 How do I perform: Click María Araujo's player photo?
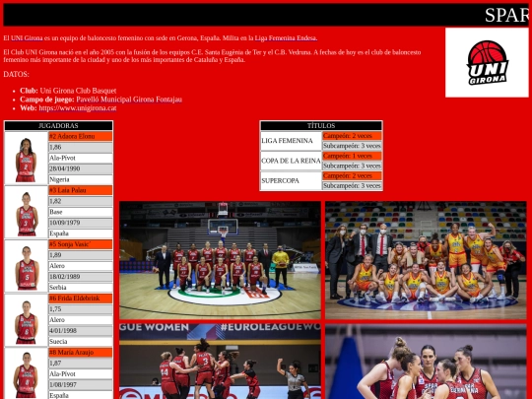27,373
